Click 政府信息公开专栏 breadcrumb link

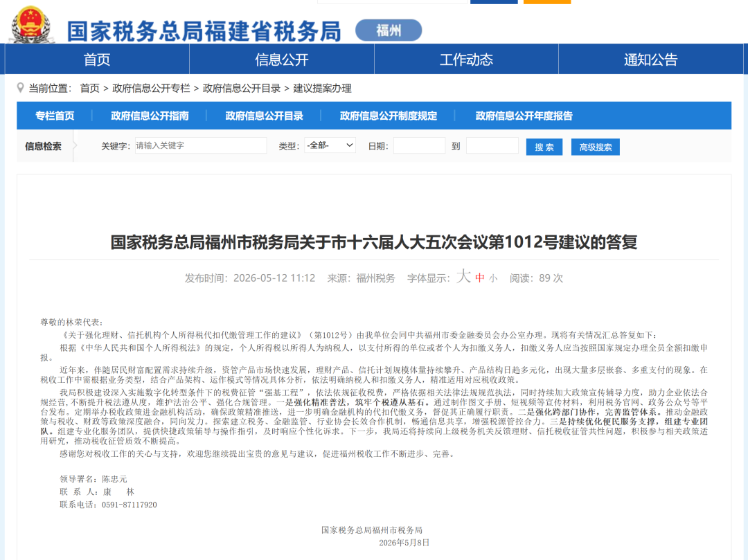[151, 88]
